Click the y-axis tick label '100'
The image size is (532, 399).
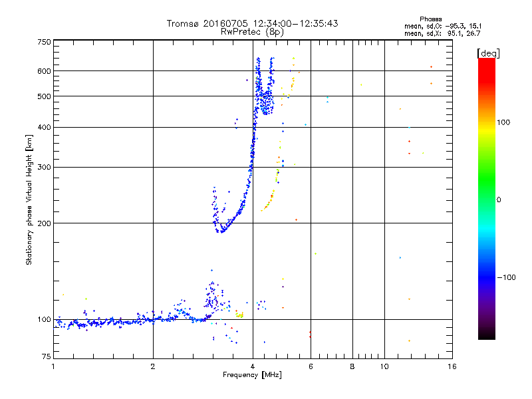pos(45,319)
